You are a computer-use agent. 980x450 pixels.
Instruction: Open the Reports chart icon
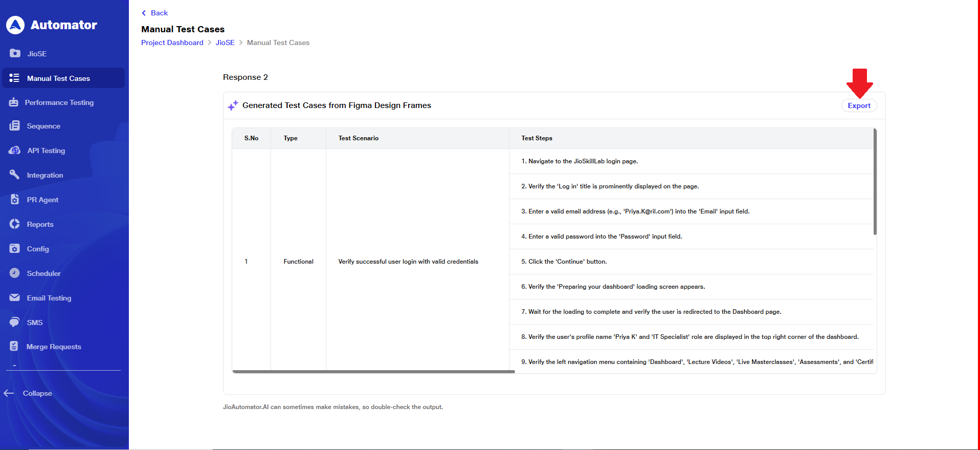(x=14, y=224)
